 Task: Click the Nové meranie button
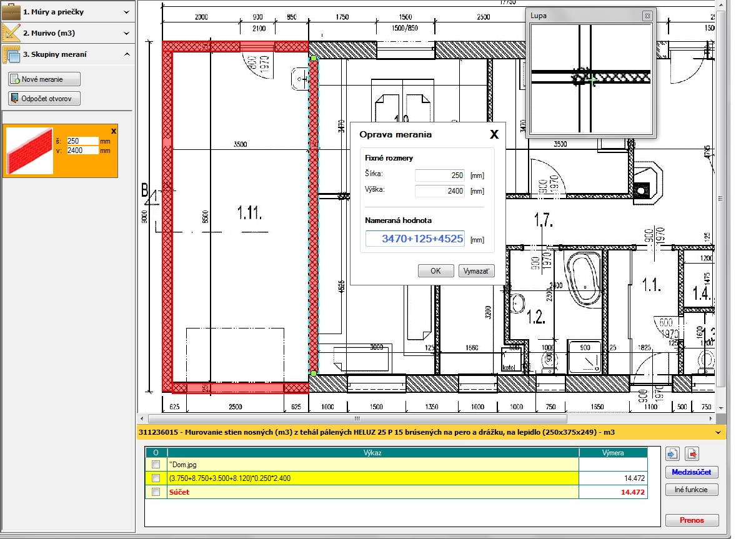[x=44, y=79]
